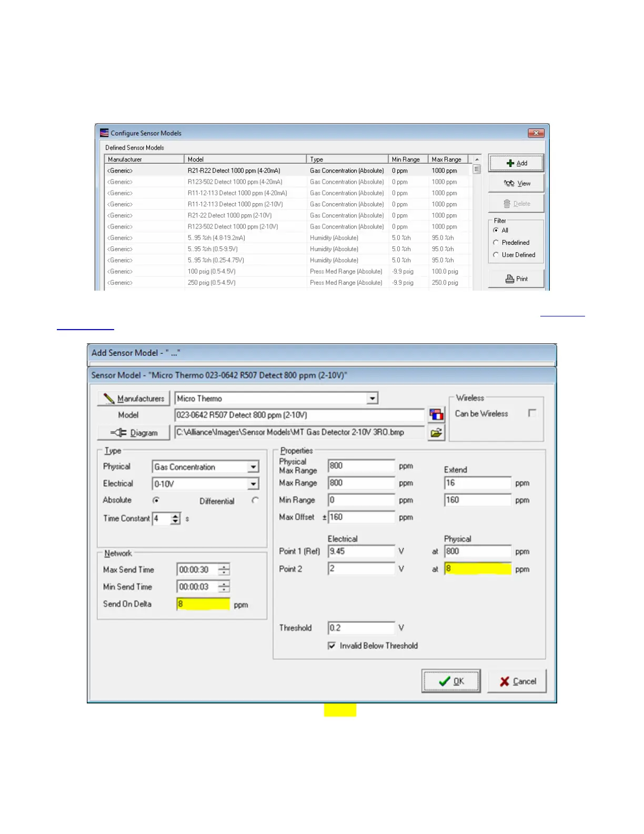Click the Model name input field
The width and height of the screenshot is (644, 834).
299,415
